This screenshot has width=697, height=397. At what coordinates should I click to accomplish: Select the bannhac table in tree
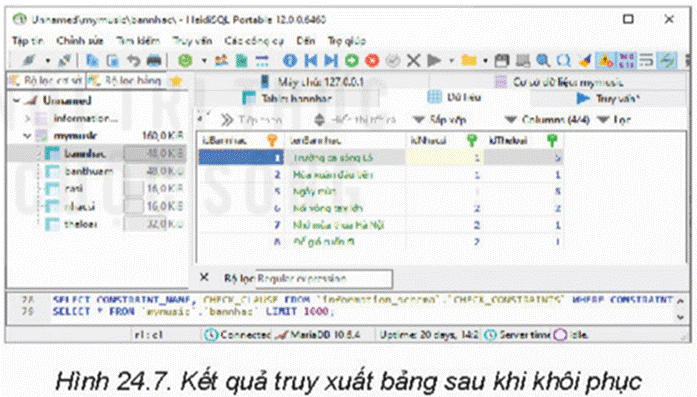(x=84, y=154)
